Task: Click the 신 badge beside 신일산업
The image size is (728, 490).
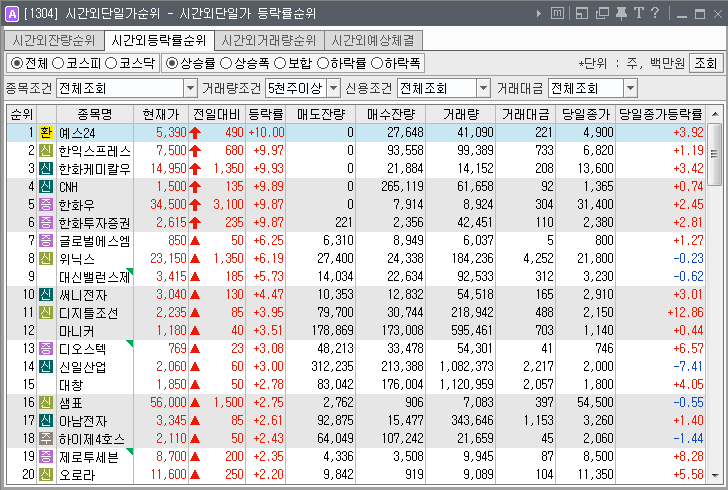Action: [46, 367]
